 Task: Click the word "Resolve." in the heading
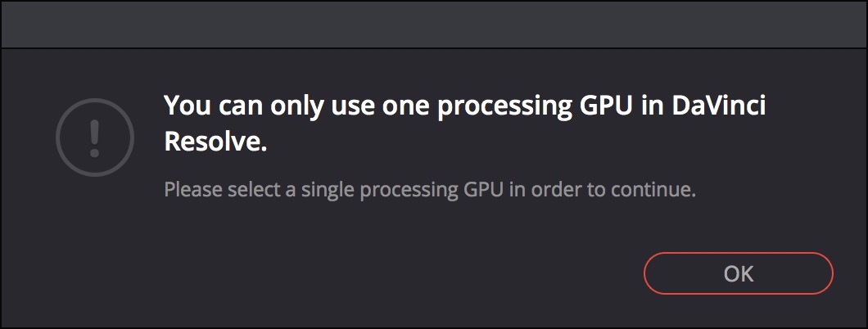pos(215,142)
